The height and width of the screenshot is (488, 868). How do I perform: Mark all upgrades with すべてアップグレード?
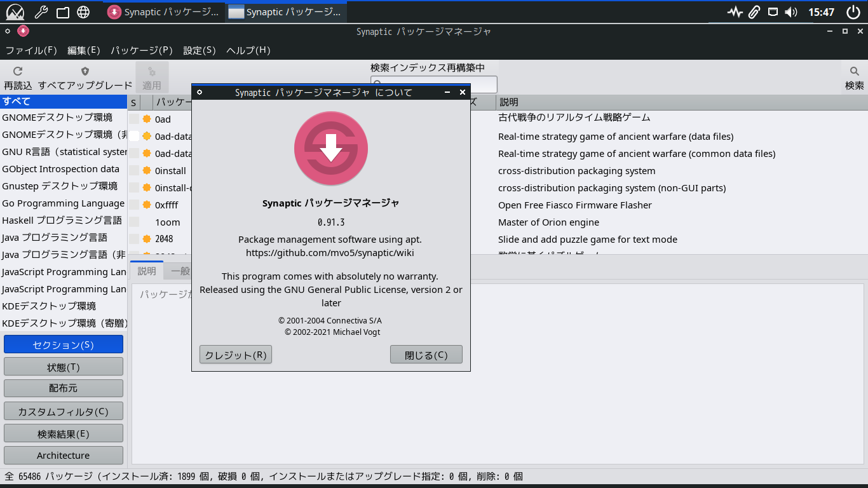[85, 78]
